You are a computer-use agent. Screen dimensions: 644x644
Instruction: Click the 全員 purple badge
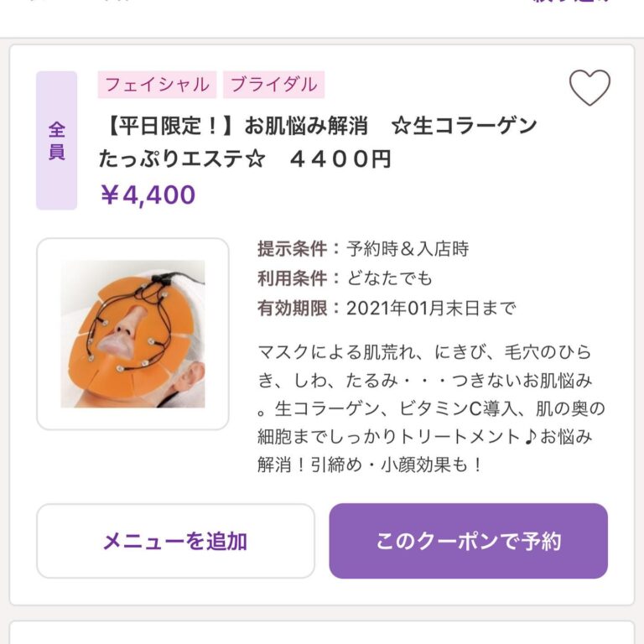(56, 141)
